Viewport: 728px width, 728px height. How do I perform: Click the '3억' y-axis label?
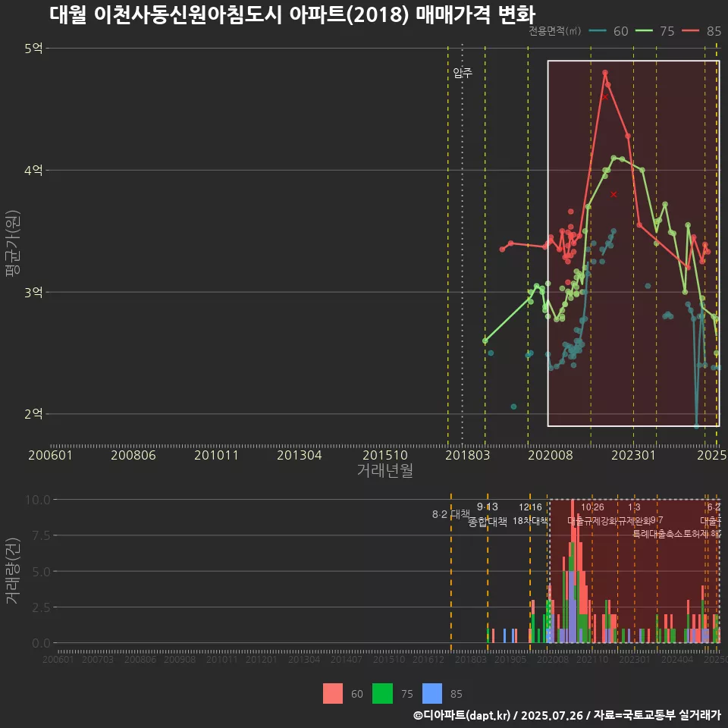(33, 292)
